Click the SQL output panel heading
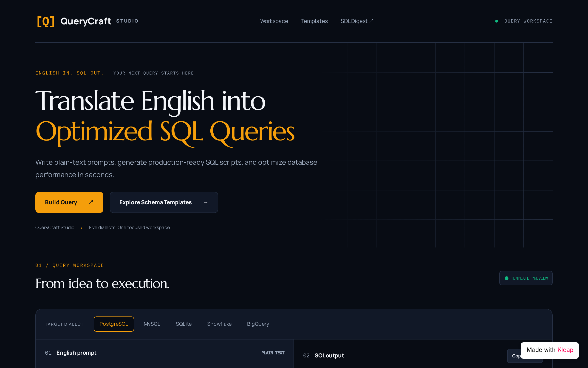 pos(329,355)
